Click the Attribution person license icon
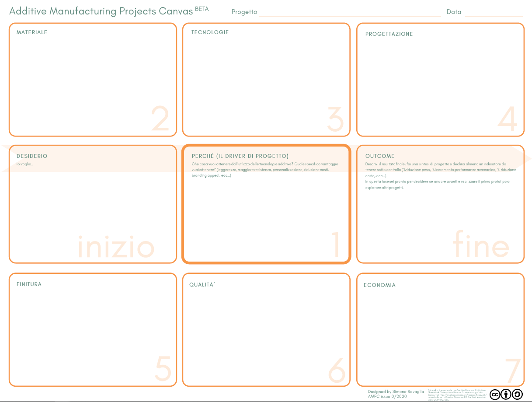This screenshot has height=402, width=532. (x=506, y=395)
